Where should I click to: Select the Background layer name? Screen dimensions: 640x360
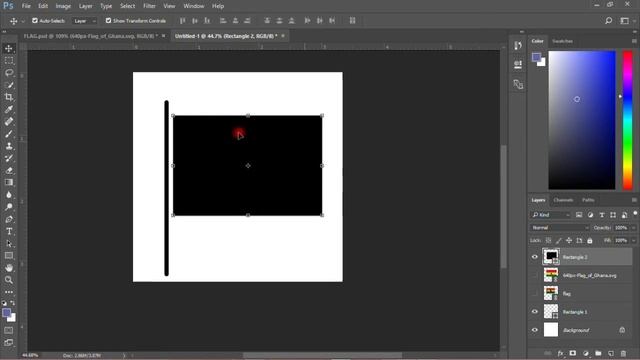coord(576,330)
